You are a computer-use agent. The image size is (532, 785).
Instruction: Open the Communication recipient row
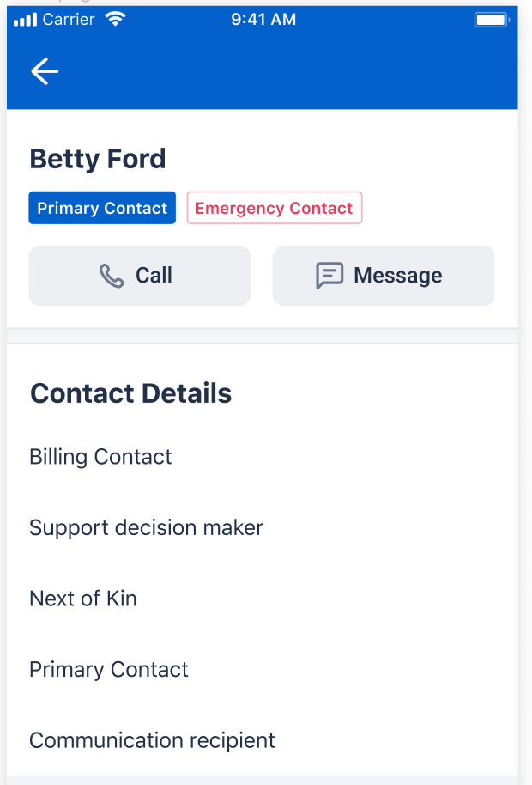[x=262, y=740]
